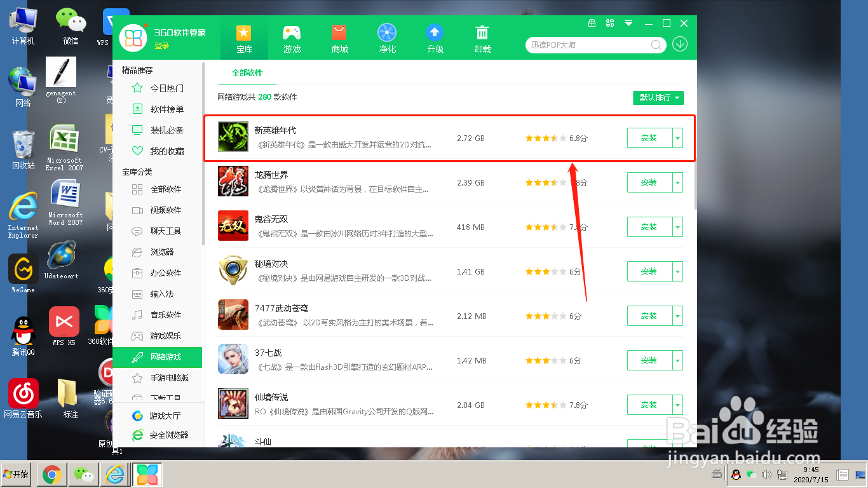The width and height of the screenshot is (868, 488).
Task: Open the 默认排行 sort dropdown
Action: pyautogui.click(x=658, y=98)
